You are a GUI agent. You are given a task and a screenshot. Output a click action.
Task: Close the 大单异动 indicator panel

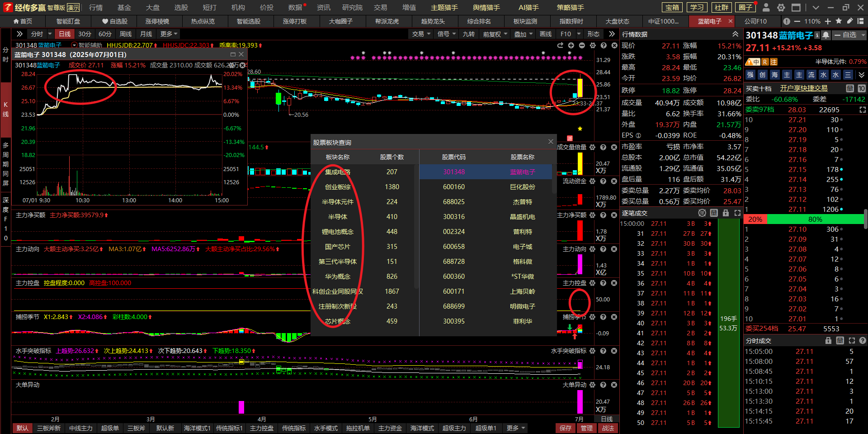(x=614, y=385)
